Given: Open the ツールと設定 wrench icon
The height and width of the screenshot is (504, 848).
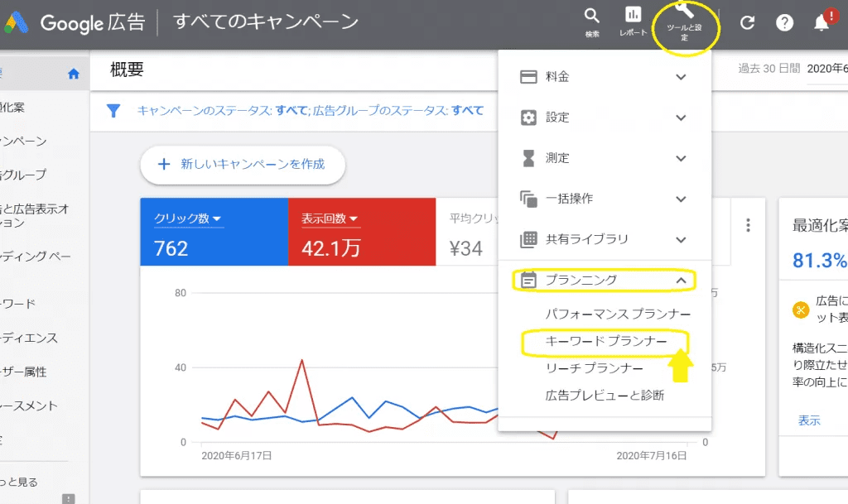Looking at the screenshot, I should pos(685,9).
